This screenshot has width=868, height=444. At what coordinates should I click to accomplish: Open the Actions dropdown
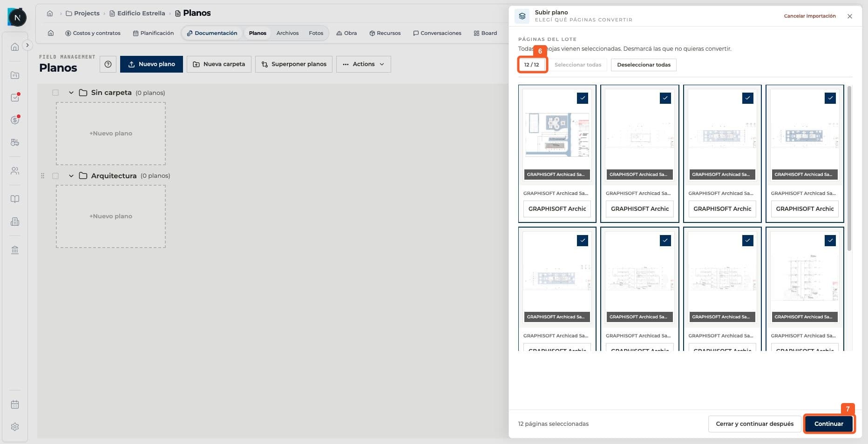(364, 64)
